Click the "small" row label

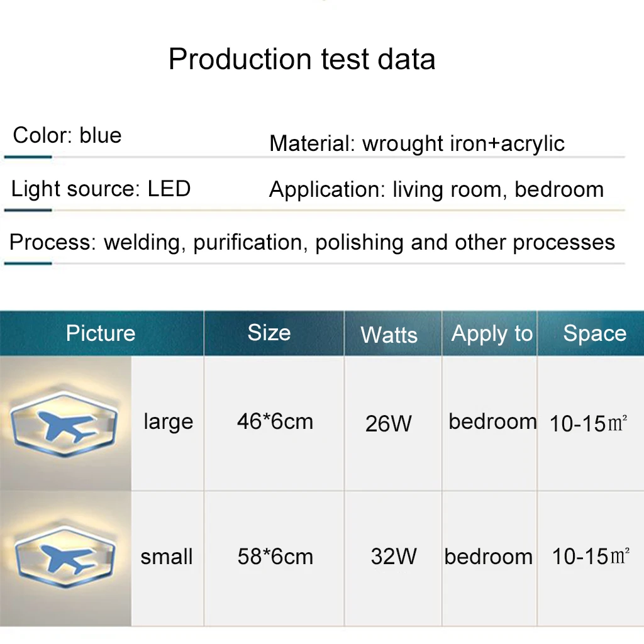(x=167, y=557)
